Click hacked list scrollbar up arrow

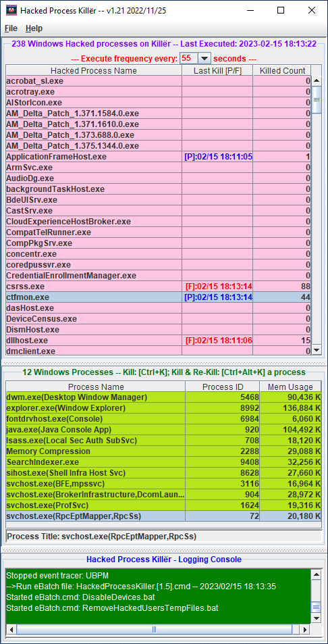317,81
